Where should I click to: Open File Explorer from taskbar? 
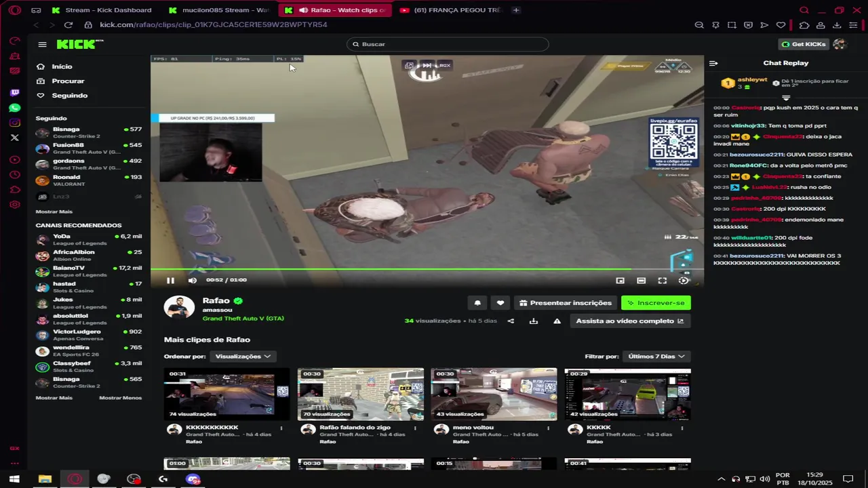[x=45, y=479]
